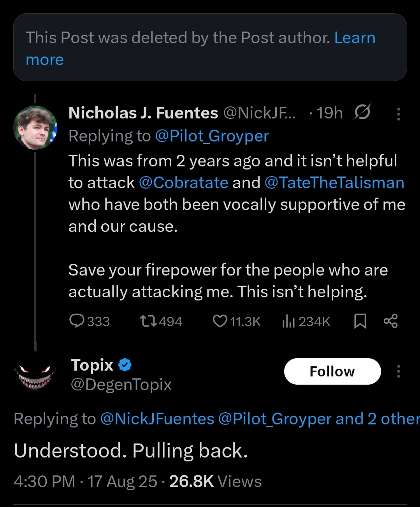420x507 pixels.
Task: Open Learn more link on deleted post
Action: point(355,38)
